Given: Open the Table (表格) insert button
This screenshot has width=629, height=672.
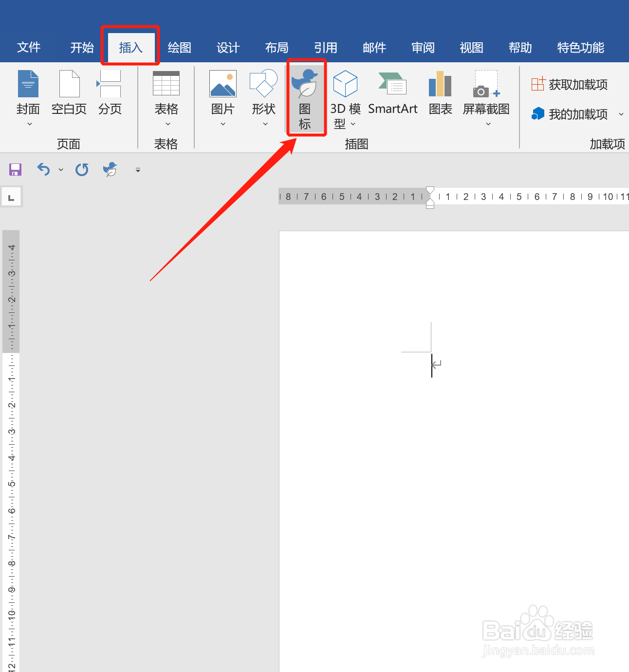Looking at the screenshot, I should tap(166, 93).
